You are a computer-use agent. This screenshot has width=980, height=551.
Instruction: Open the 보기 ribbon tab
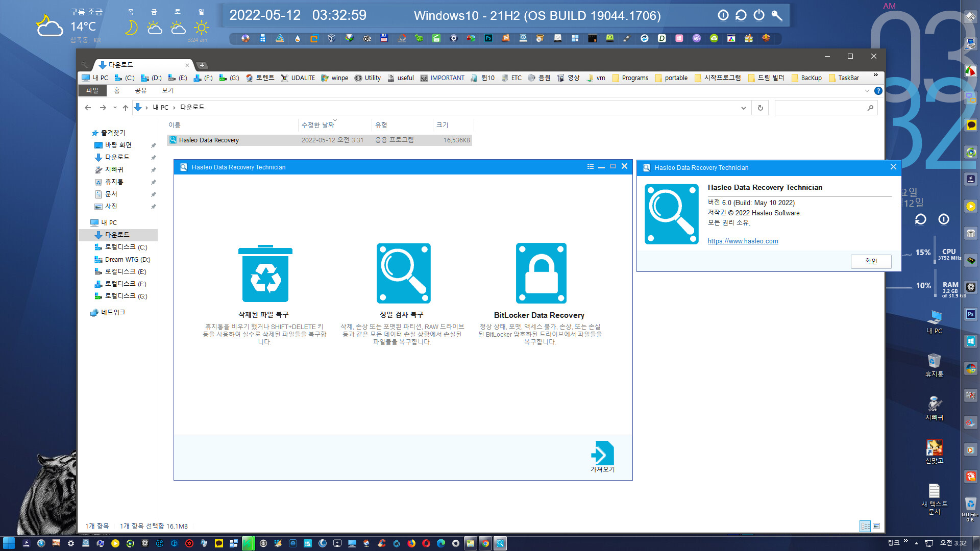tap(167, 90)
